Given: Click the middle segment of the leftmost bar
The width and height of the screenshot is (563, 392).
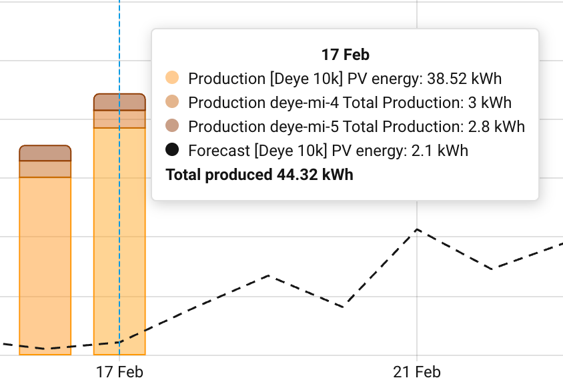Looking at the screenshot, I should (x=45, y=169).
